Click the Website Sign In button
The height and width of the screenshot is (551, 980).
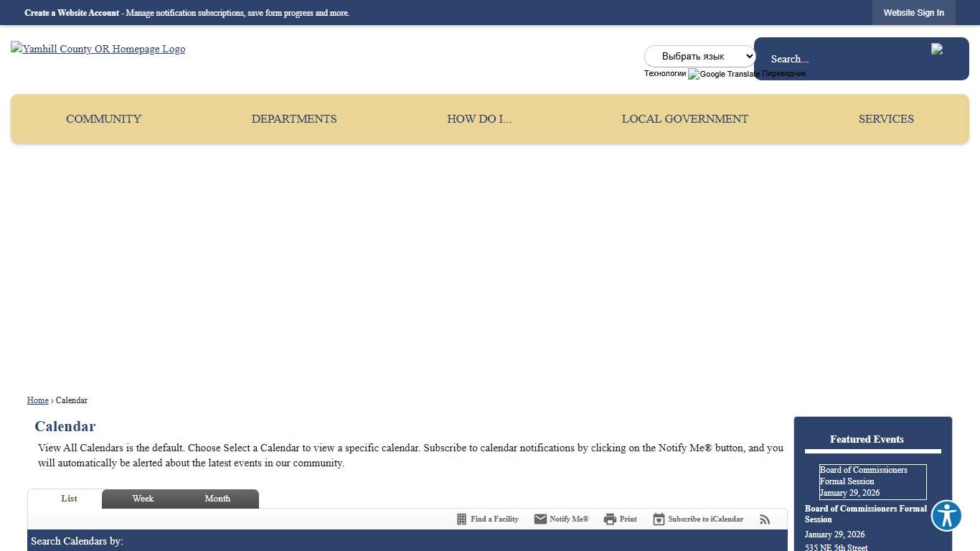click(x=913, y=13)
